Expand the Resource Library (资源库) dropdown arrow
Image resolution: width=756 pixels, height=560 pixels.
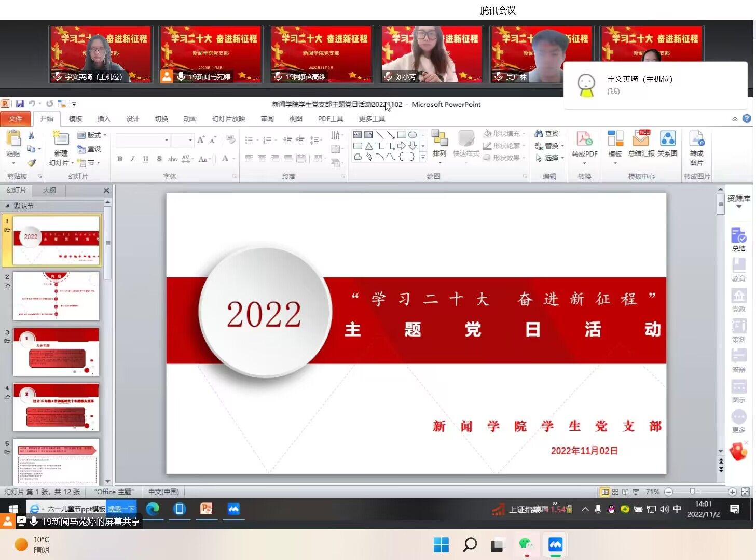click(739, 207)
